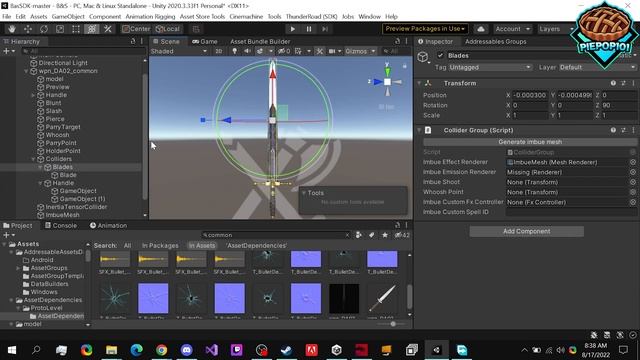
Task: Toggle 2D view mode
Action: click(219, 51)
